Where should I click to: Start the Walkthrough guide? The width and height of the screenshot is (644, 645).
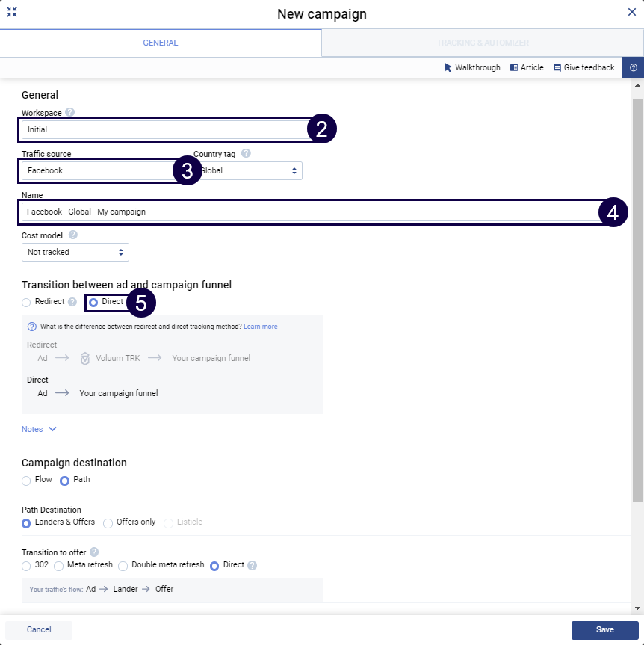coord(472,67)
